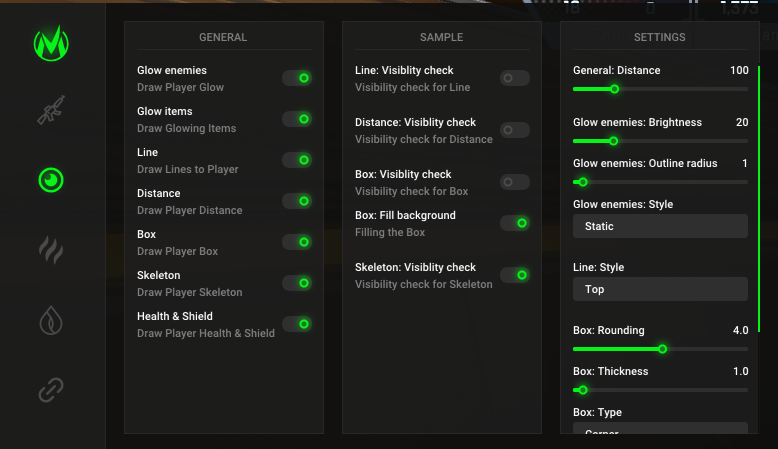Click the General: Distance slider handle
The image size is (778, 449).
614,89
